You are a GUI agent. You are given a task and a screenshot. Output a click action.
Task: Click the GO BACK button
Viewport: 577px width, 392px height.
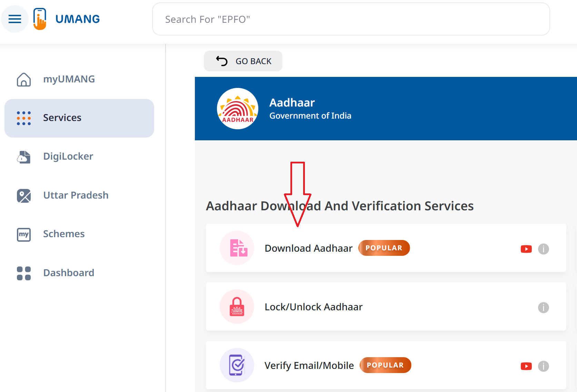(x=243, y=61)
